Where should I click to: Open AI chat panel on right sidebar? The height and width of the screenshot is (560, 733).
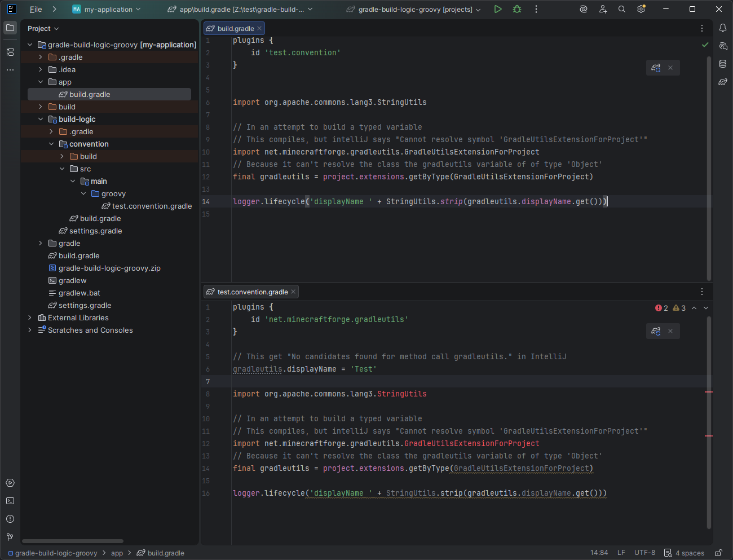[x=723, y=46]
